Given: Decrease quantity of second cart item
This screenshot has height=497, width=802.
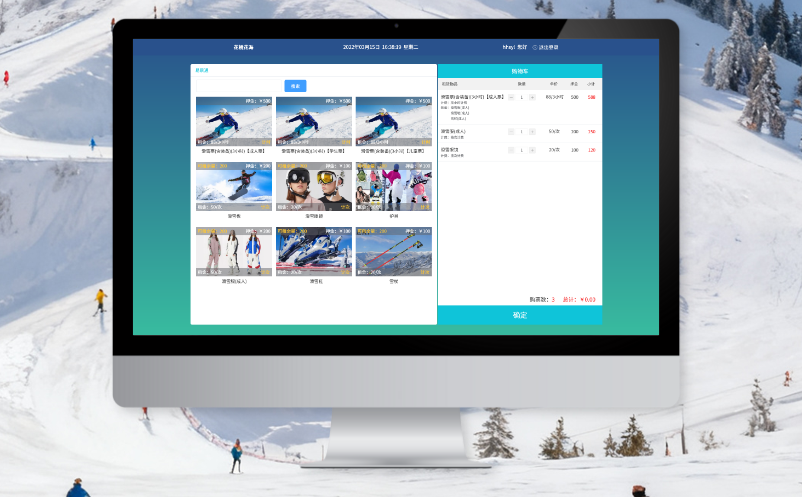Looking at the screenshot, I should [x=511, y=131].
